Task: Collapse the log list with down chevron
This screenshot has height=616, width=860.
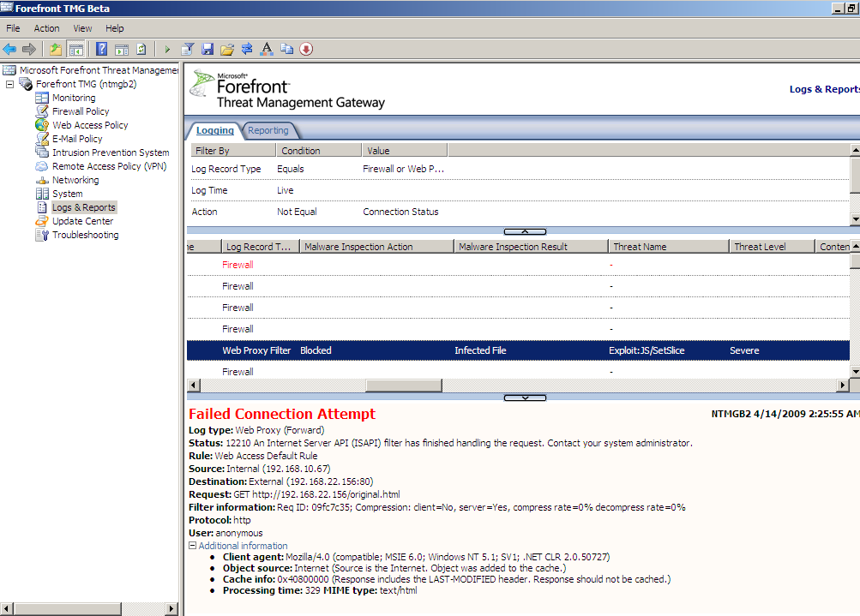Action: (x=525, y=398)
